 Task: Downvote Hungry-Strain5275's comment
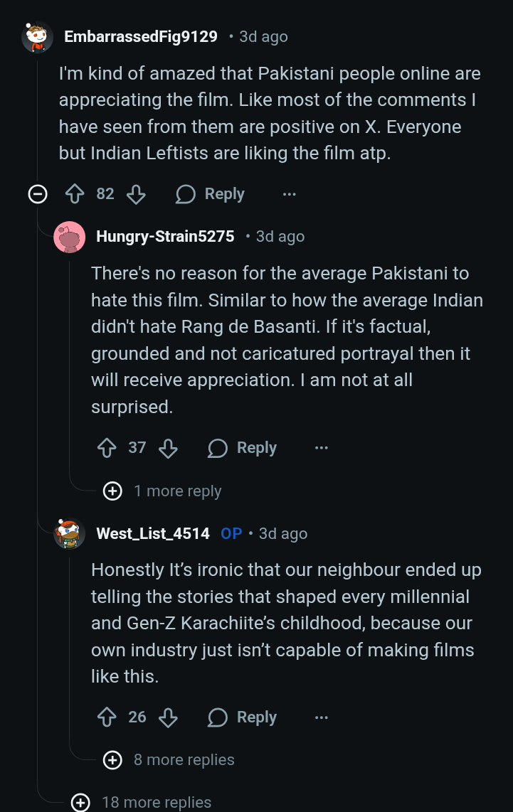click(168, 448)
